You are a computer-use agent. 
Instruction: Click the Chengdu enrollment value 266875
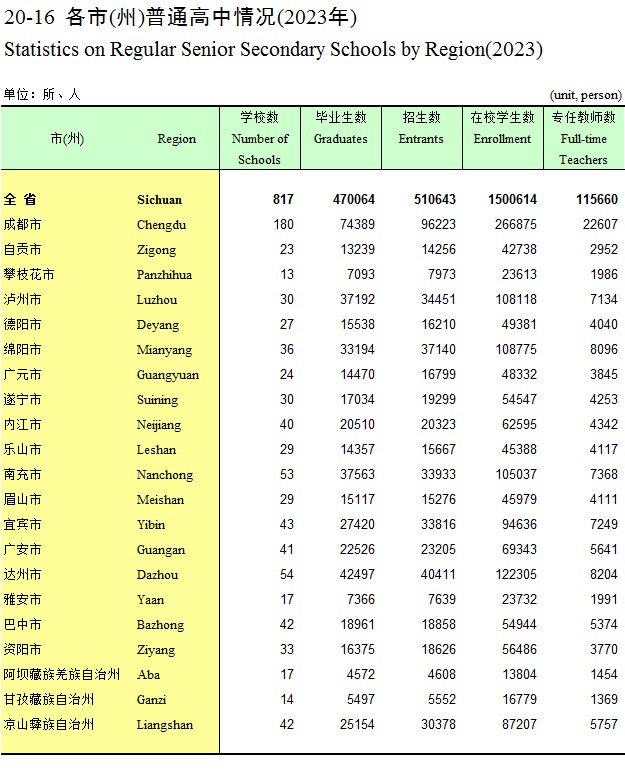(516, 224)
